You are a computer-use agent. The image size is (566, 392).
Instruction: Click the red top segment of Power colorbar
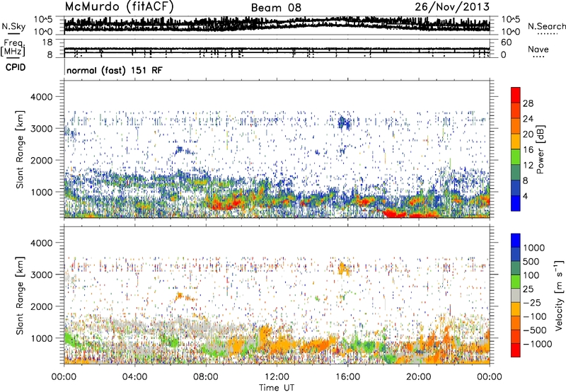tap(516, 96)
